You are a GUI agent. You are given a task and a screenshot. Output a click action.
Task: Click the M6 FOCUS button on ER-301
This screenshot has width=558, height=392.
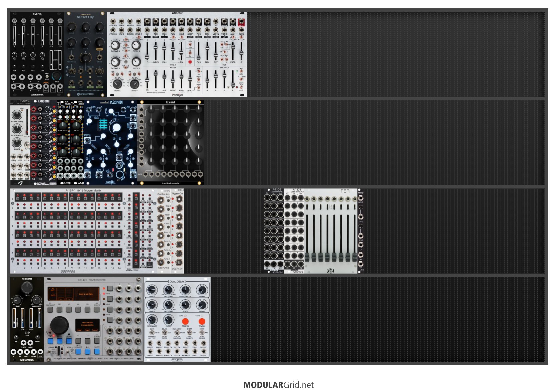tap(97, 309)
